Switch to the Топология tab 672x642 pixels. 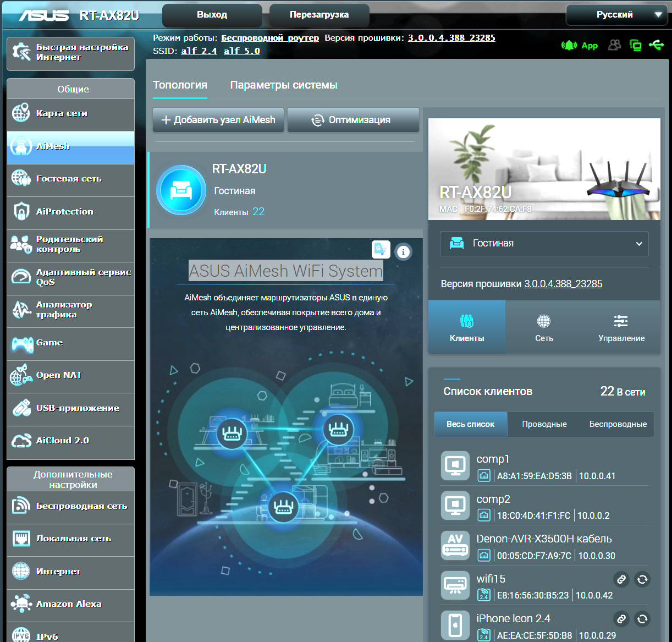tap(180, 85)
